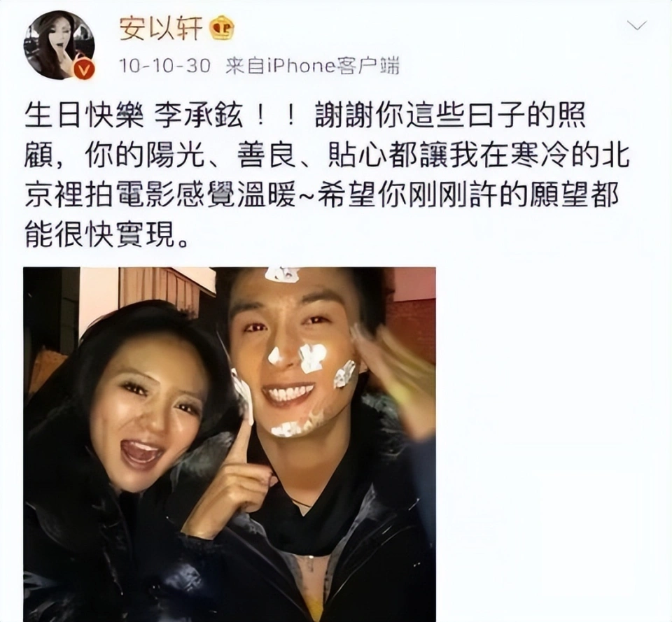Click the 来自iPhone客户端 source label
The width and height of the screenshot is (672, 622).
(312, 66)
